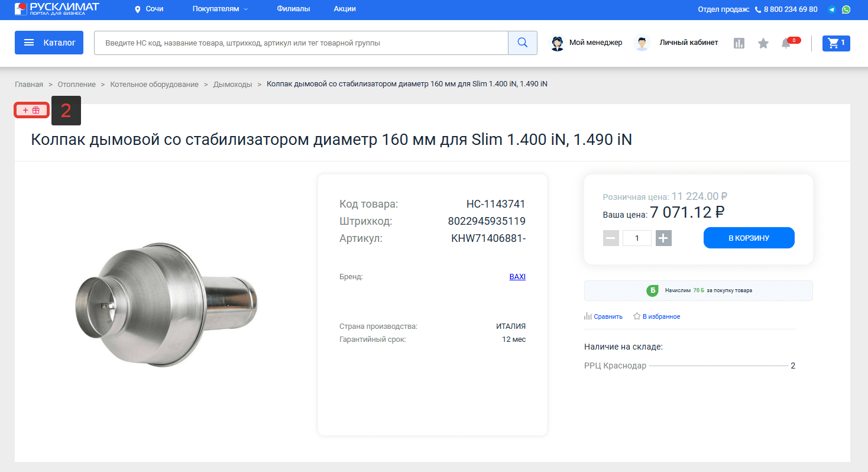
Task: Open the Акции page
Action: tap(345, 9)
